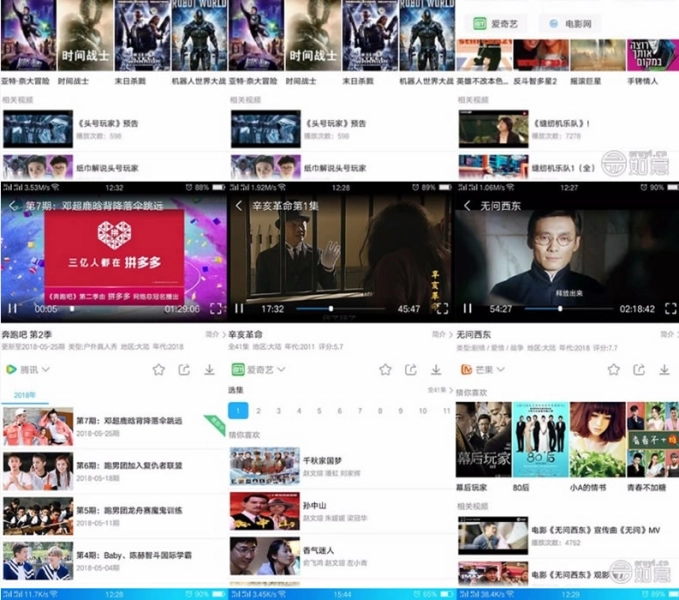679x600 pixels.
Task: Select the 2018年 tab
Action: click(x=25, y=395)
